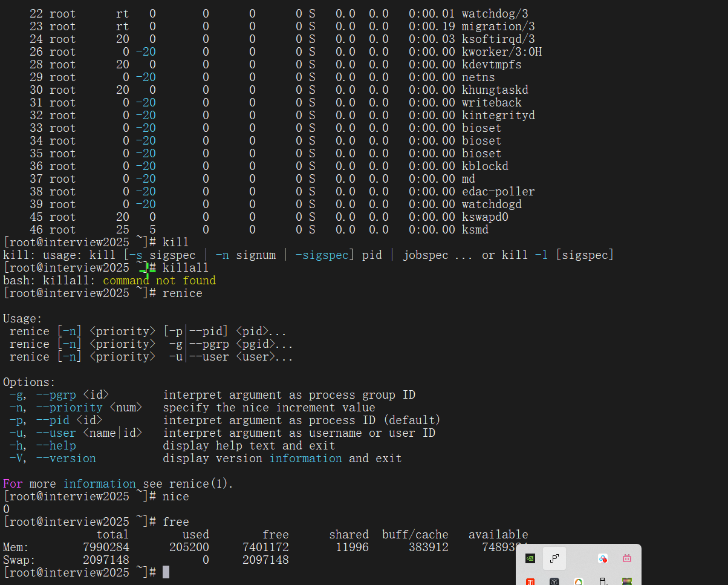
Task: Click the Mem used value 205200
Action: pyautogui.click(x=189, y=547)
